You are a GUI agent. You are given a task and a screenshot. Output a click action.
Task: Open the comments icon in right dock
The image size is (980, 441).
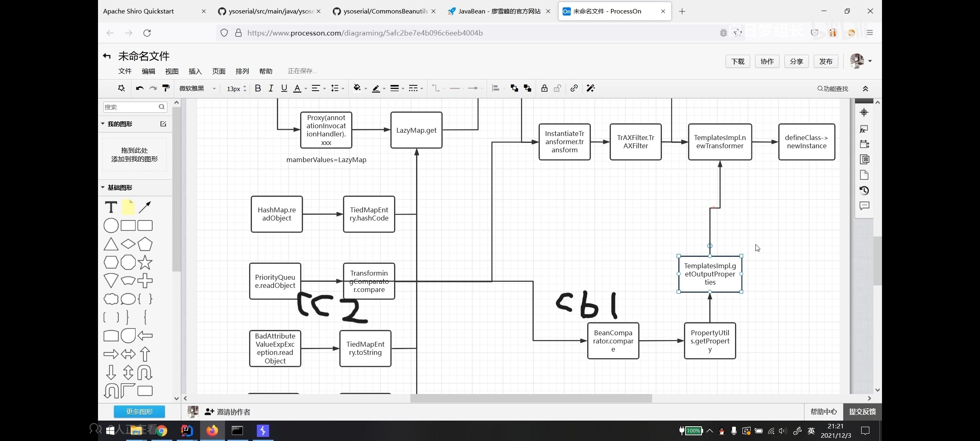click(x=864, y=206)
